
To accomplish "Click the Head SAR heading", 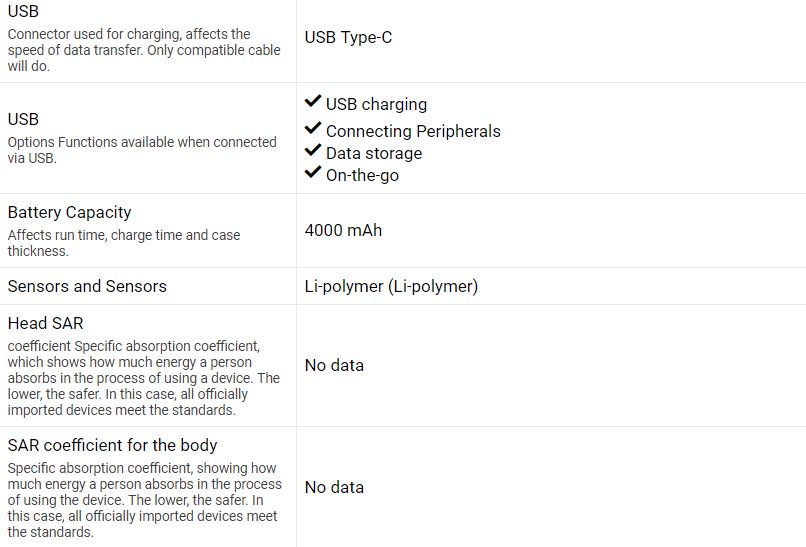I will [45, 323].
